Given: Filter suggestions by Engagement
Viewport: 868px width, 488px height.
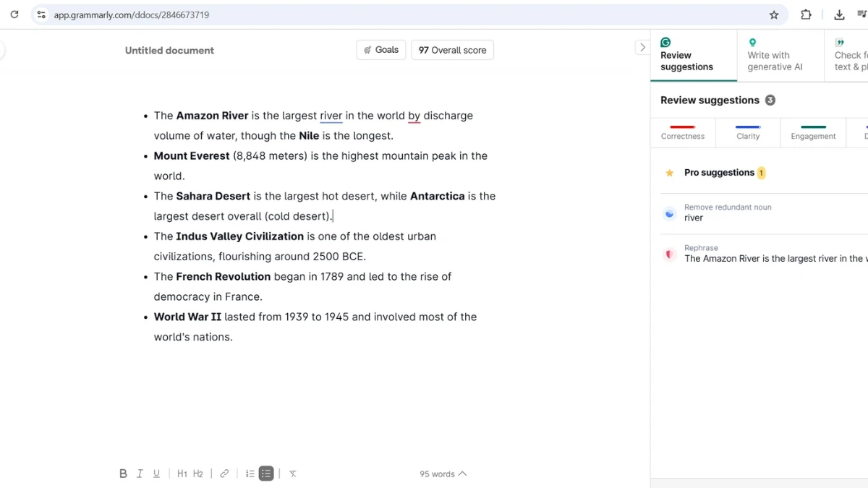Looking at the screenshot, I should [x=813, y=133].
